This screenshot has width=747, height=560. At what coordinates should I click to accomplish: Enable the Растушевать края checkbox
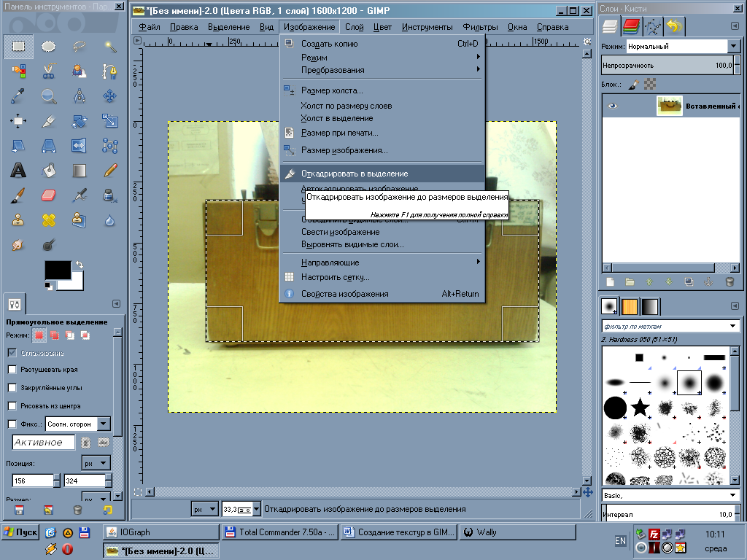12,370
